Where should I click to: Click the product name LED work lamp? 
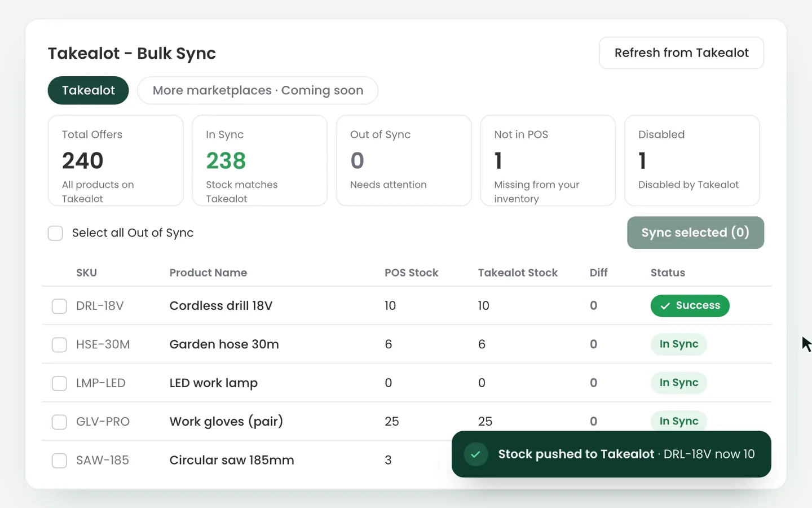click(x=214, y=383)
